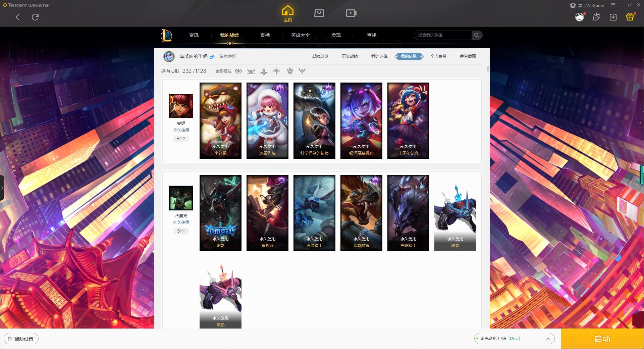Open the 小红帽 skin card
The height and width of the screenshot is (349, 644).
coord(220,121)
